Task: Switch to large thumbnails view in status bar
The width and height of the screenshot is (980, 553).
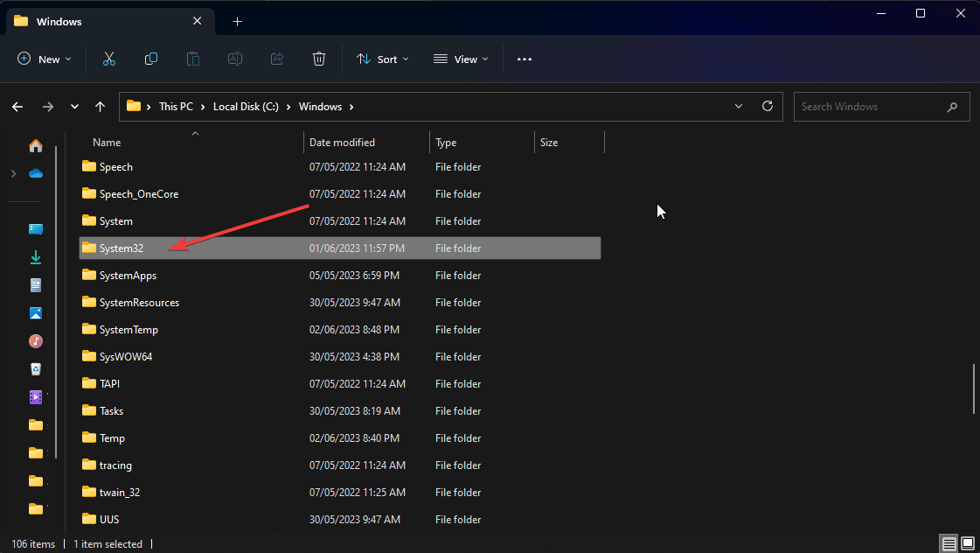Action: click(967, 543)
